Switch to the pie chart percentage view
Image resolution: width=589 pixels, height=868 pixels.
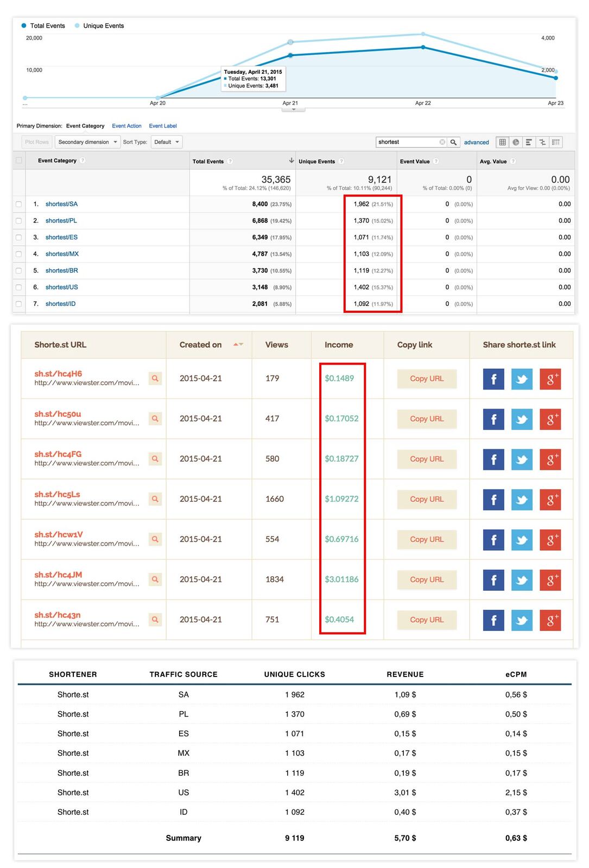pyautogui.click(x=516, y=142)
